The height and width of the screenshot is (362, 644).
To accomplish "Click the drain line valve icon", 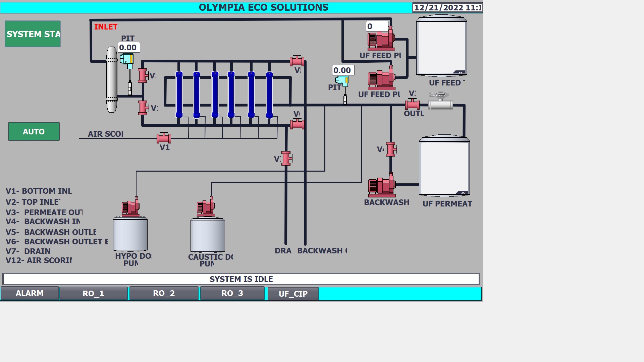I will [286, 158].
